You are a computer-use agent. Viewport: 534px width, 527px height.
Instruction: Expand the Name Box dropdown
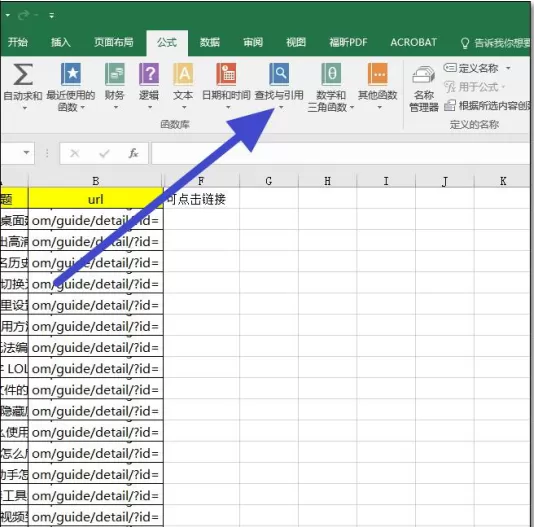27,153
